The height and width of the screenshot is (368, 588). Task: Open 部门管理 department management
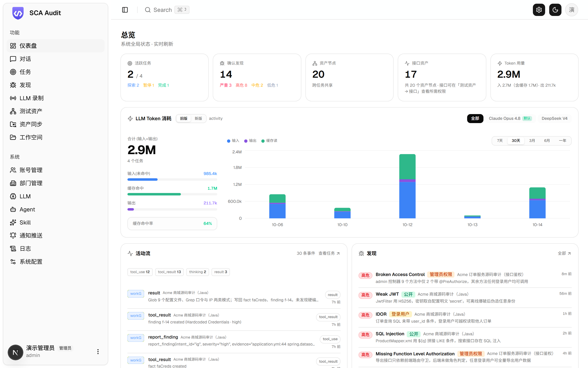pos(55,183)
